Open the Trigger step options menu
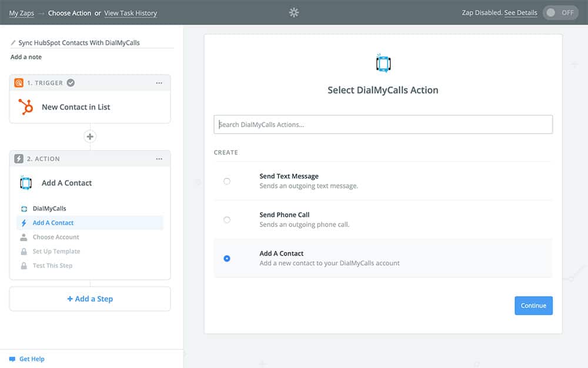The height and width of the screenshot is (368, 588). pyautogui.click(x=159, y=83)
